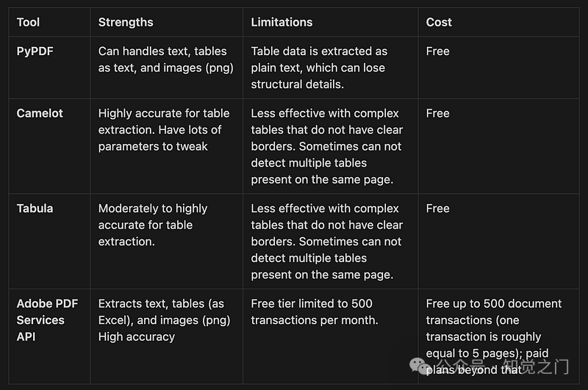Image resolution: width=588 pixels, height=390 pixels.
Task: Select the PyPDF tool name cell
Action: coord(35,51)
